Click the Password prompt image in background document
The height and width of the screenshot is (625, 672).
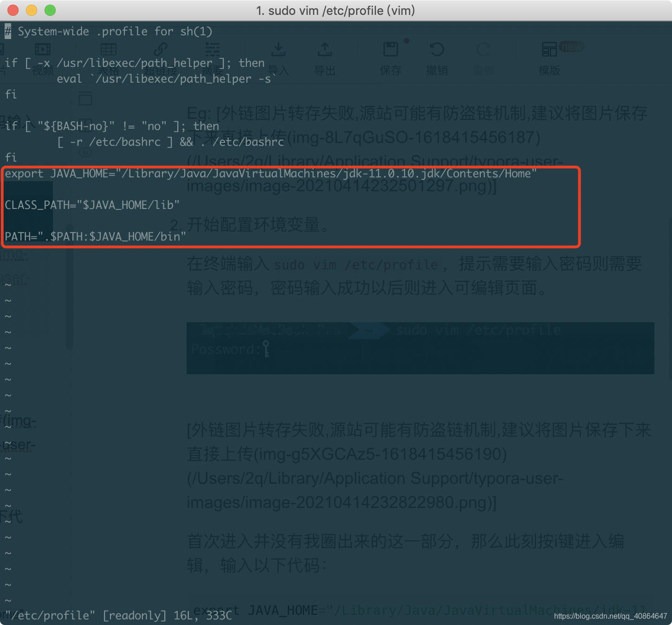click(x=420, y=348)
